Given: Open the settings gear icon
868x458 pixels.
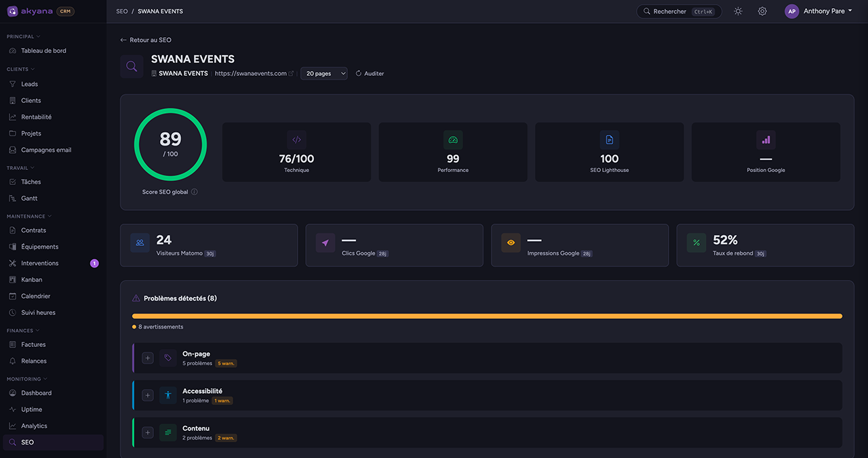Looking at the screenshot, I should pos(762,11).
